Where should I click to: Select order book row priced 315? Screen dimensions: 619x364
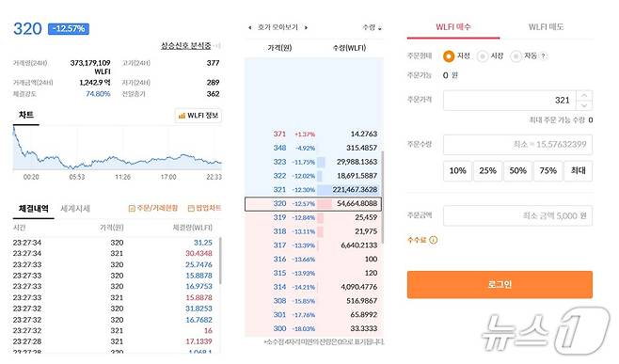[x=314, y=273]
